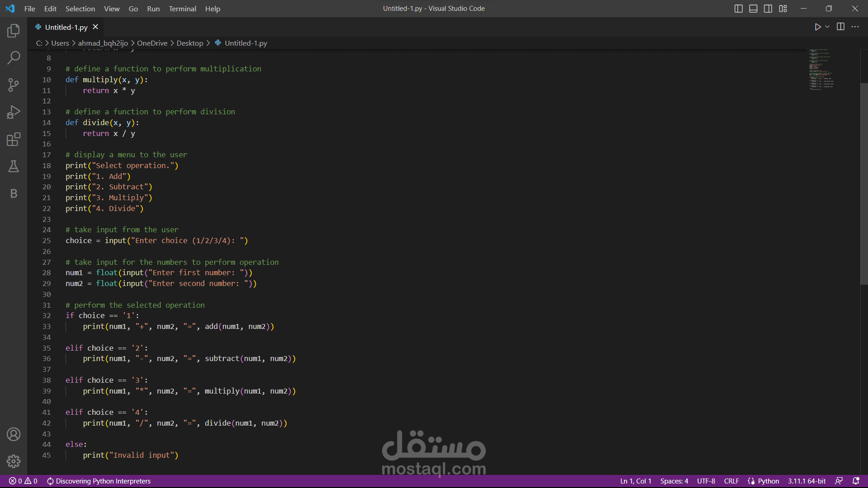The image size is (868, 488).
Task: Click the Split Editor Right icon
Action: (840, 27)
